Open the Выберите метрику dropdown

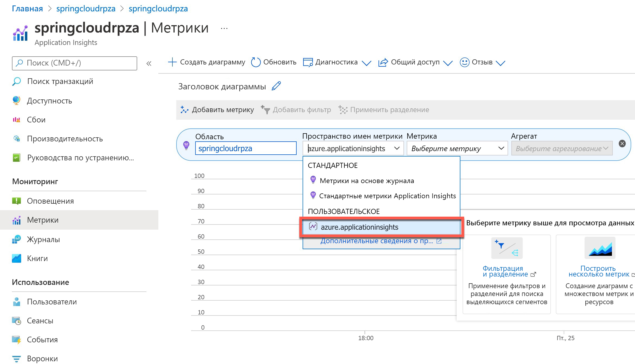457,148
